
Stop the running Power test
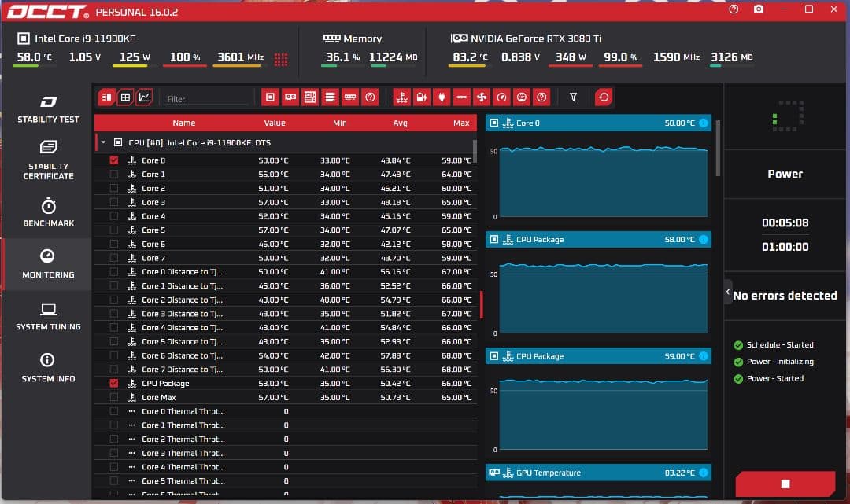click(x=785, y=484)
